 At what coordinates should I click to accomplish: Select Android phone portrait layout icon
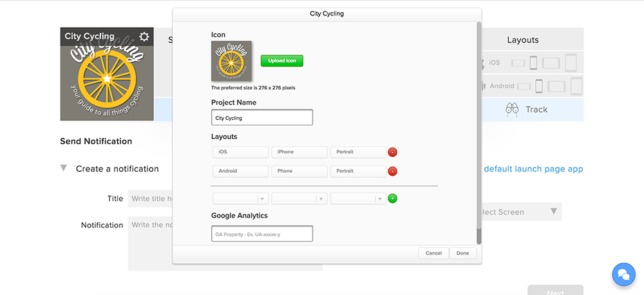539,86
